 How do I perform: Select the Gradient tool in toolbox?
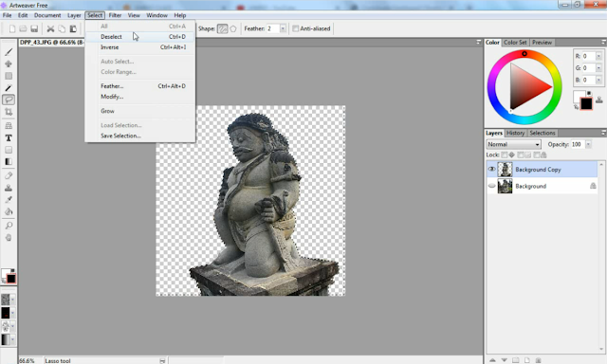(9, 162)
